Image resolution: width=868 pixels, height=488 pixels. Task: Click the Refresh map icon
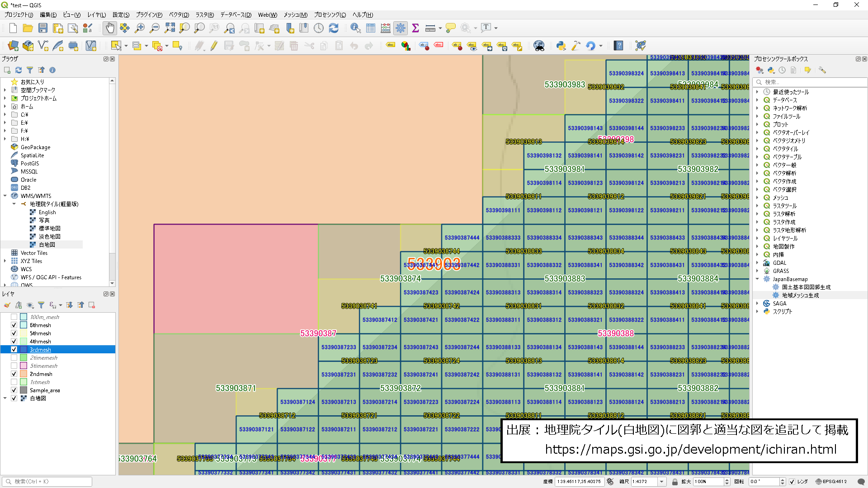click(334, 28)
